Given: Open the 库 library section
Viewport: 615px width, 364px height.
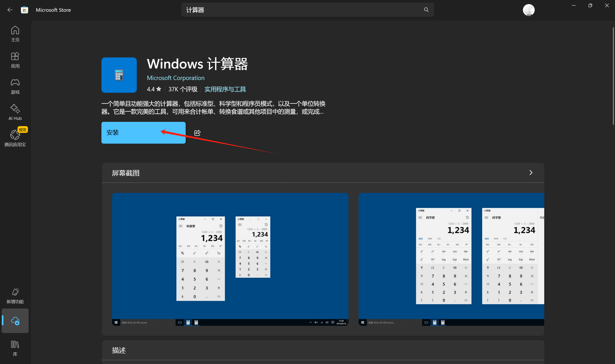Looking at the screenshot, I should click(15, 348).
